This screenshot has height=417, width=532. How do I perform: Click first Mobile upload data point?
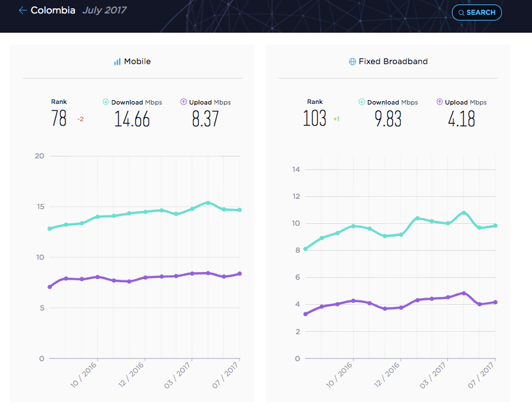tap(50, 287)
